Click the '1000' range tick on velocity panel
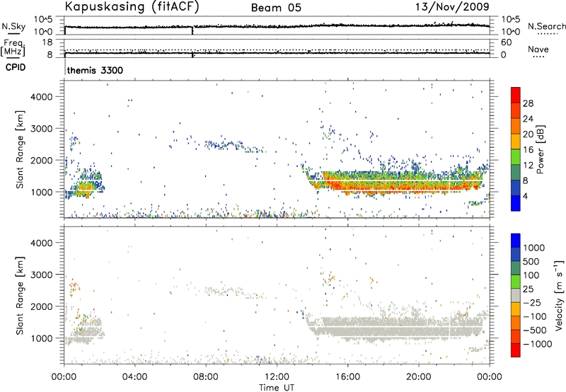 point(41,338)
